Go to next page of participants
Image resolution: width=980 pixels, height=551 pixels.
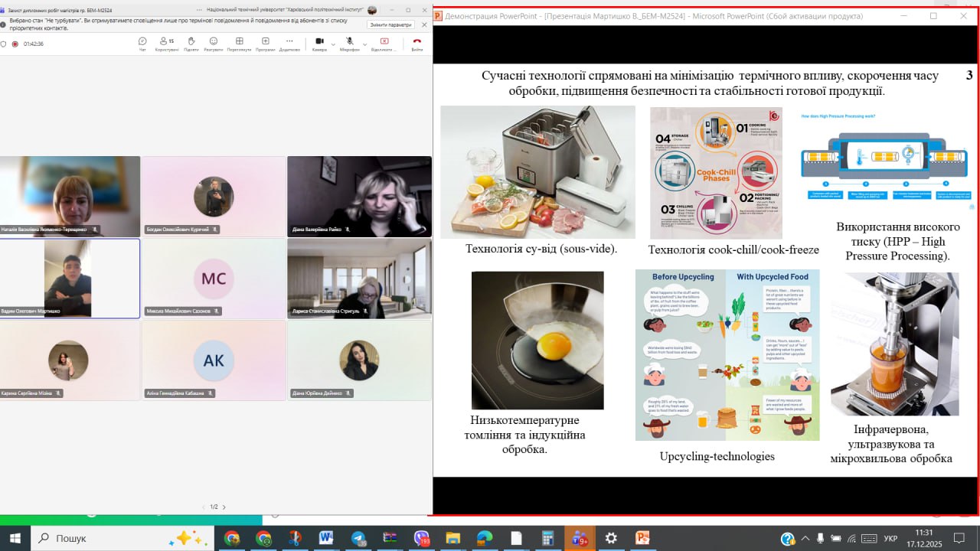point(224,507)
